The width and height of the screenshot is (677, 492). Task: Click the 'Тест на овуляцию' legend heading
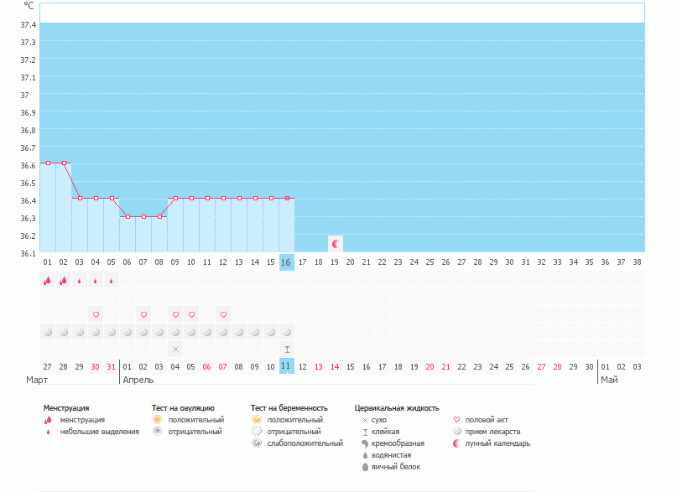click(x=182, y=408)
